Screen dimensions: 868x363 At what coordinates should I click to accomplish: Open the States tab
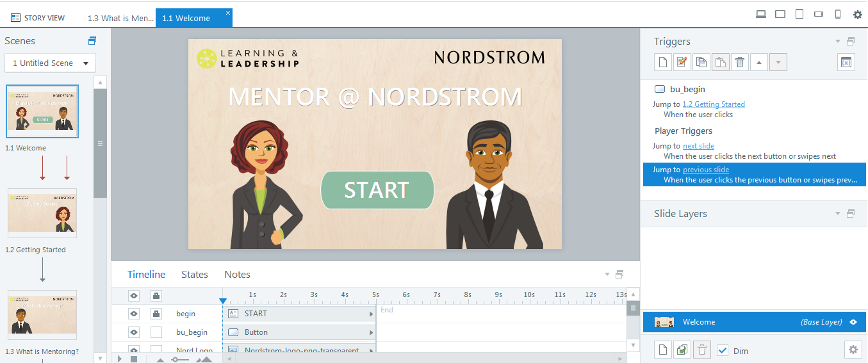195,274
